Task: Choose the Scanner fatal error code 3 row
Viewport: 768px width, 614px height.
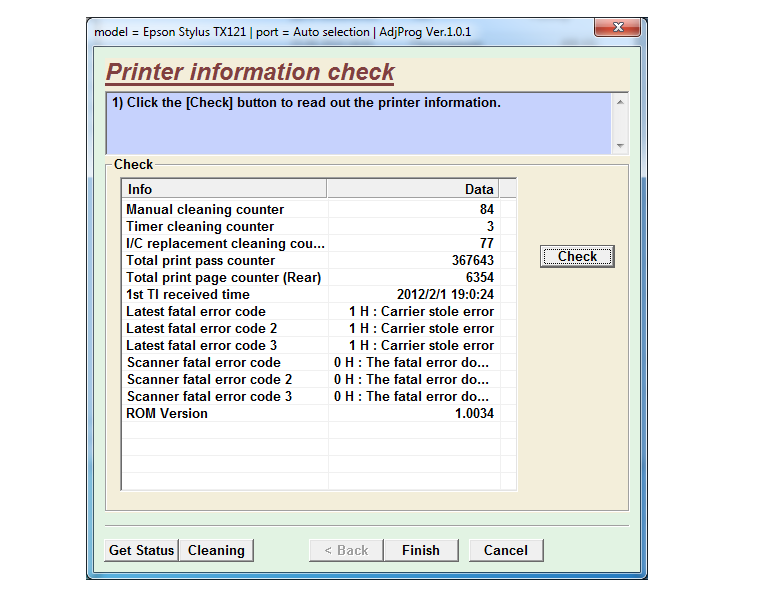Action: 210,397
